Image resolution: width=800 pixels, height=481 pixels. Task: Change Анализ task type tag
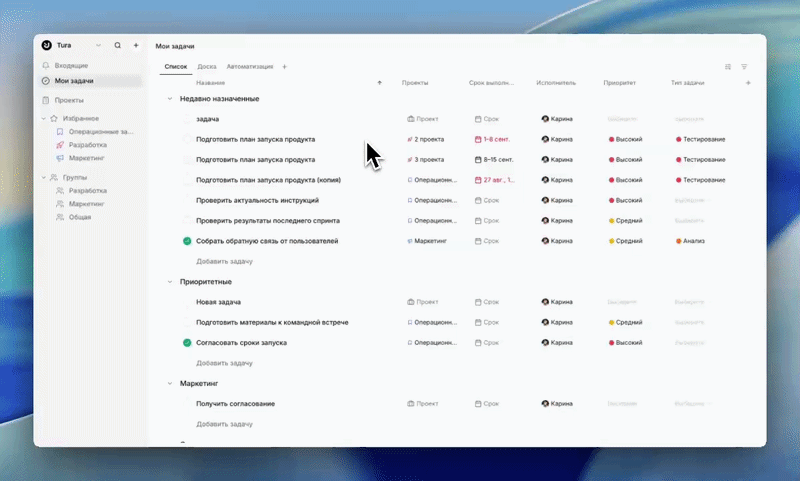690,241
